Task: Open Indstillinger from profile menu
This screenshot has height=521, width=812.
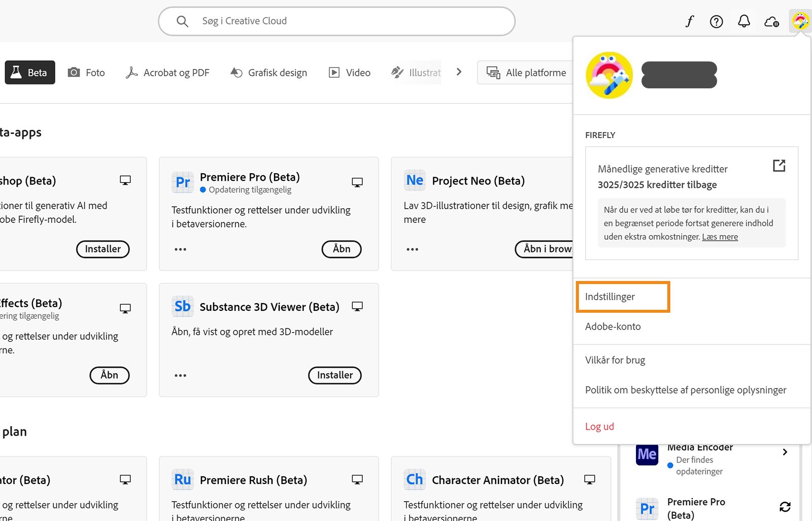Action: [610, 297]
